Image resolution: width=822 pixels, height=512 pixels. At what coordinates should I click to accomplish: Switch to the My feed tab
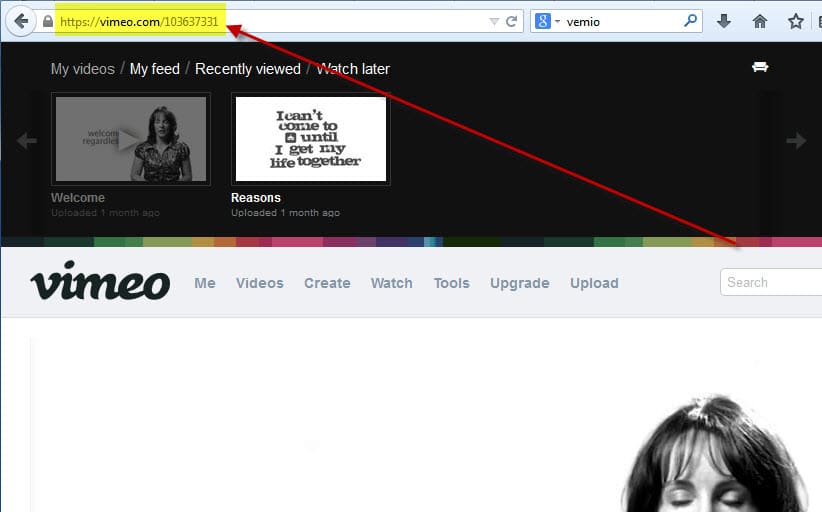tap(155, 69)
